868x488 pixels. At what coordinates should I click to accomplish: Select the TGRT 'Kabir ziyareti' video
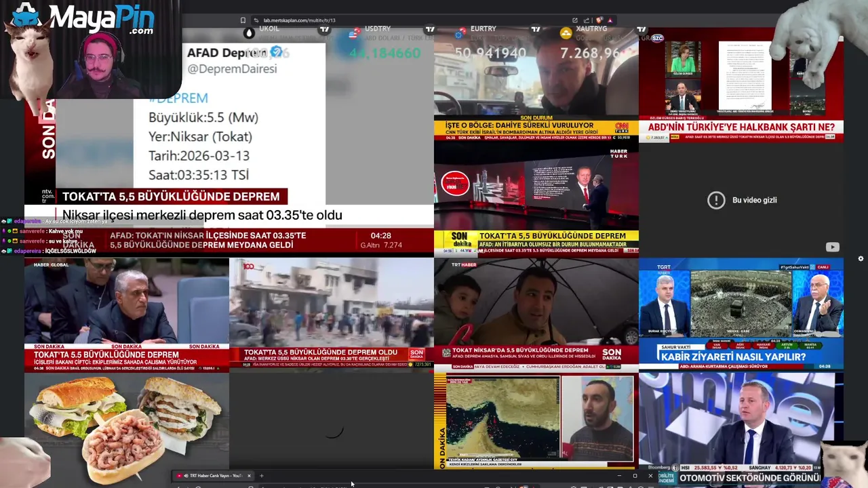coord(741,314)
